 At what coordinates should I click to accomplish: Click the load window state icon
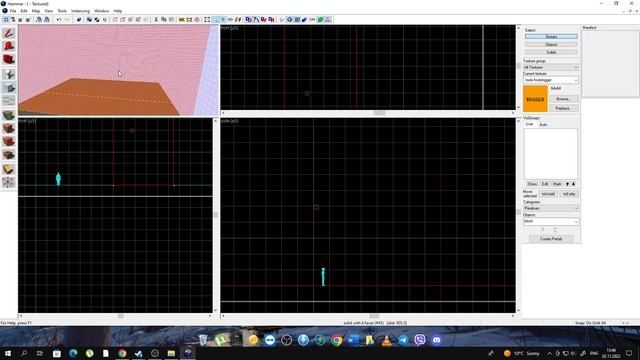point(39,20)
